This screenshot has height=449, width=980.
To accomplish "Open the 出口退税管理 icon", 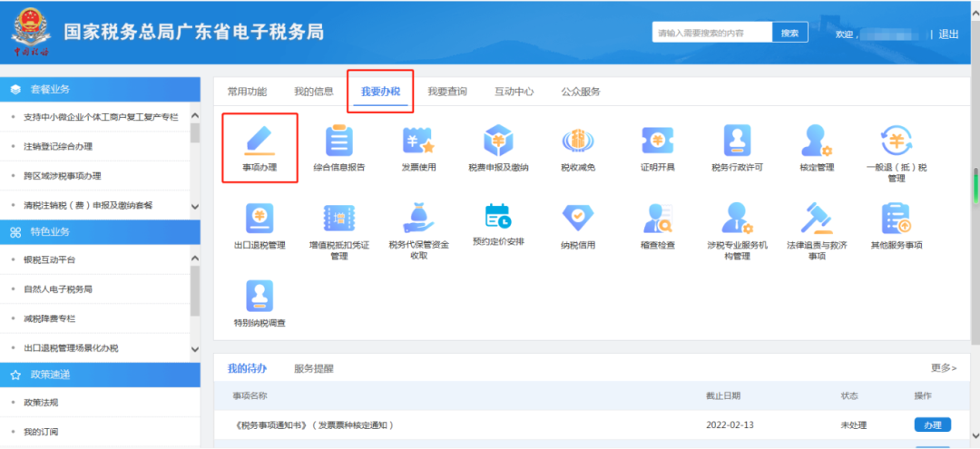I will 260,219.
